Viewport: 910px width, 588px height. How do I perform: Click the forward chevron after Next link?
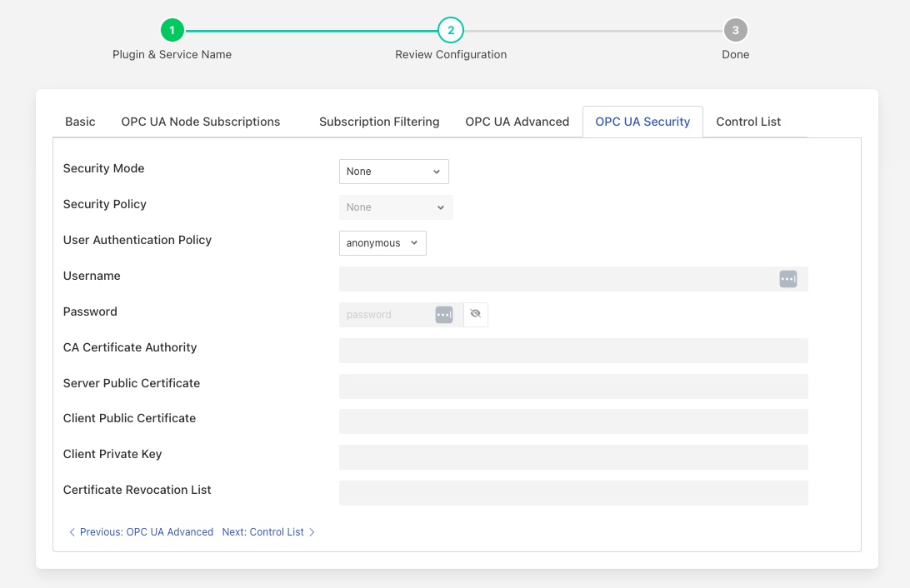pos(312,531)
